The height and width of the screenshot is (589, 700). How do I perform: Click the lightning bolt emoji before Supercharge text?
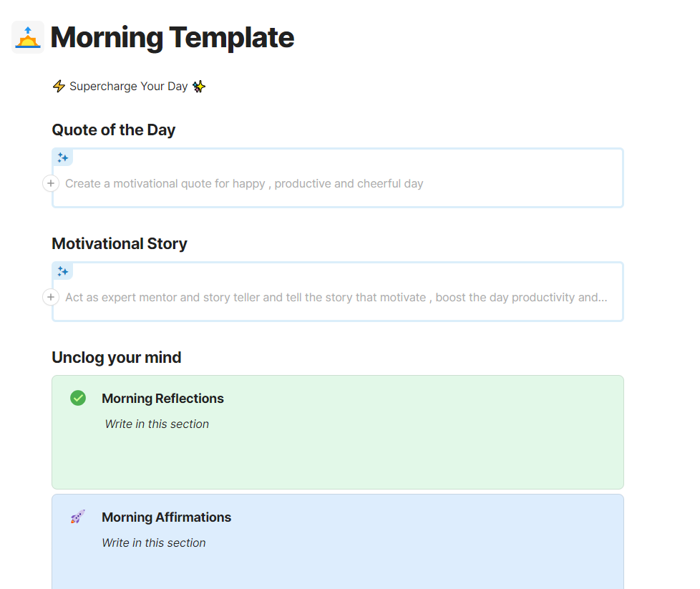(58, 86)
